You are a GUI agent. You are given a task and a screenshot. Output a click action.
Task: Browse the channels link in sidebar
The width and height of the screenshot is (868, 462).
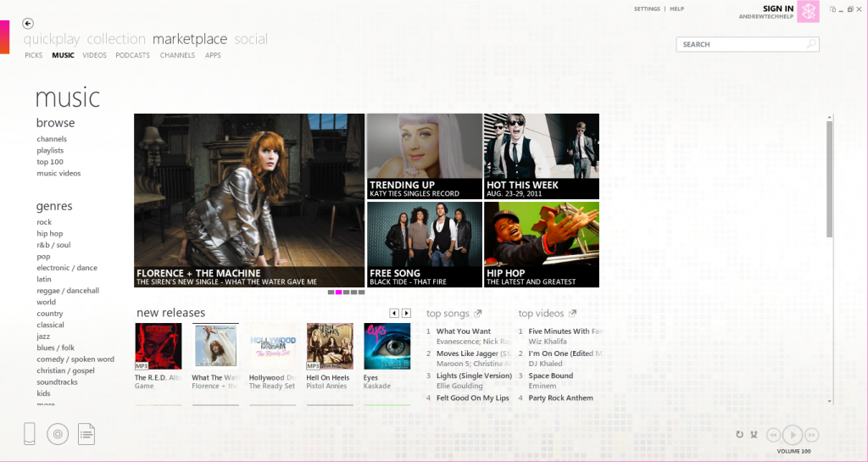52,139
